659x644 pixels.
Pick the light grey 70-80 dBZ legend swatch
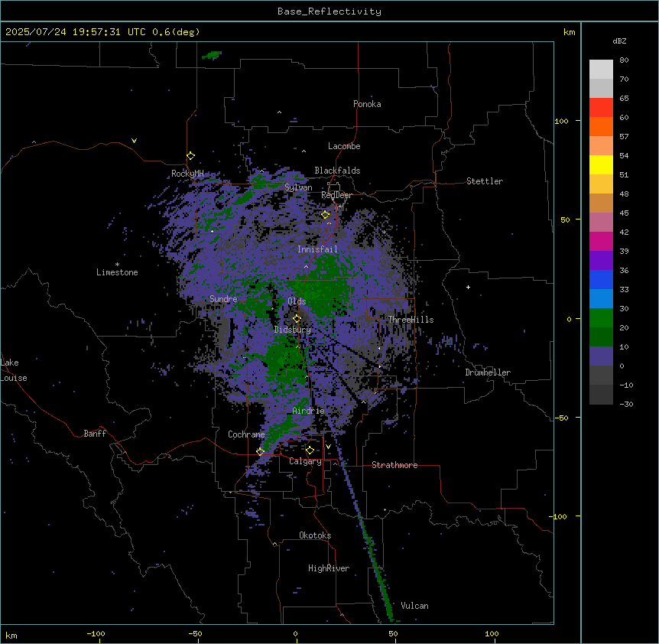pos(601,70)
